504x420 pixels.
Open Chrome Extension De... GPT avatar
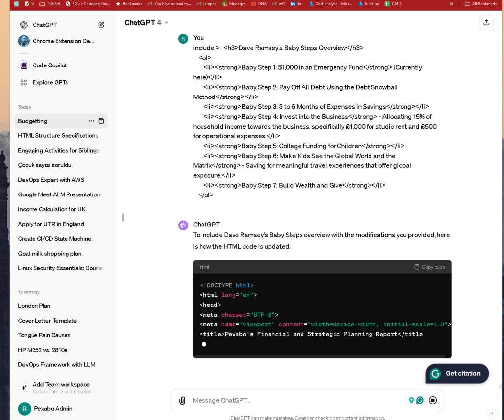tap(24, 41)
